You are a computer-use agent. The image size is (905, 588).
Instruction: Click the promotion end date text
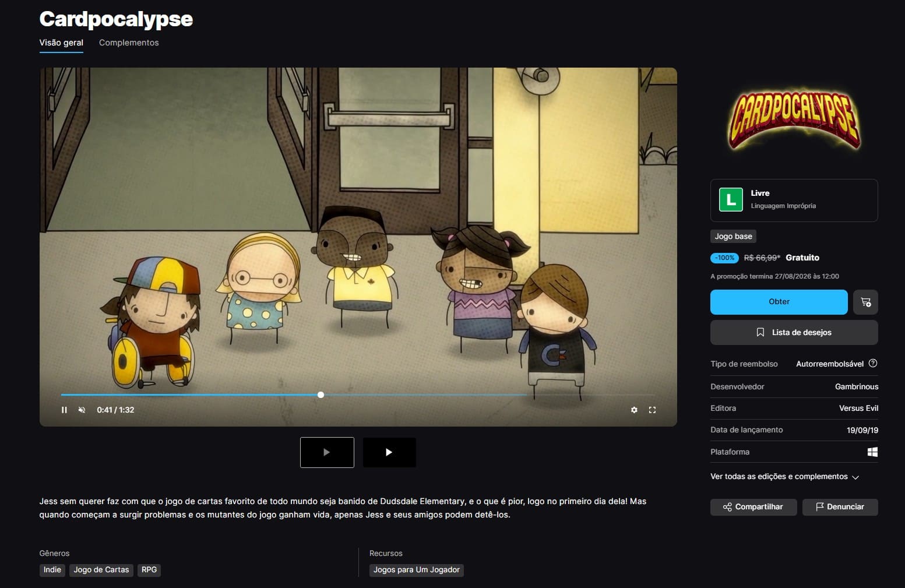774,276
